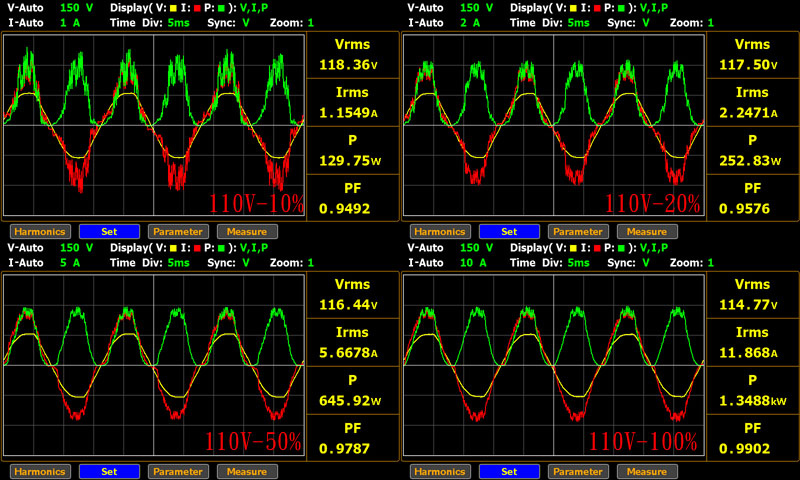800x480 pixels.
Task: Choose Measure in the 110V-10% panel
Action: pyautogui.click(x=247, y=232)
